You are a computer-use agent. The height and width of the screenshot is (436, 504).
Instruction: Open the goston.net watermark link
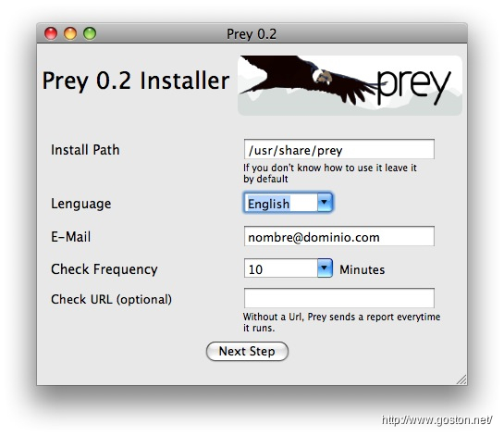(x=436, y=420)
